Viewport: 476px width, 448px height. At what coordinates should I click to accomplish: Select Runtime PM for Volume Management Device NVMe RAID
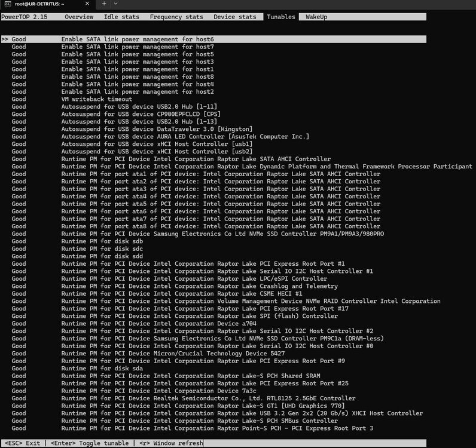[x=226, y=301]
